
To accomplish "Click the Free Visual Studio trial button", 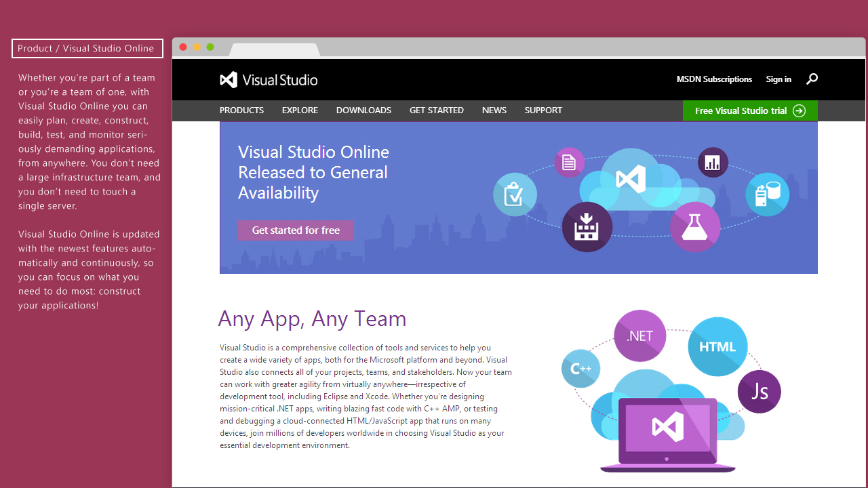I will 750,110.
